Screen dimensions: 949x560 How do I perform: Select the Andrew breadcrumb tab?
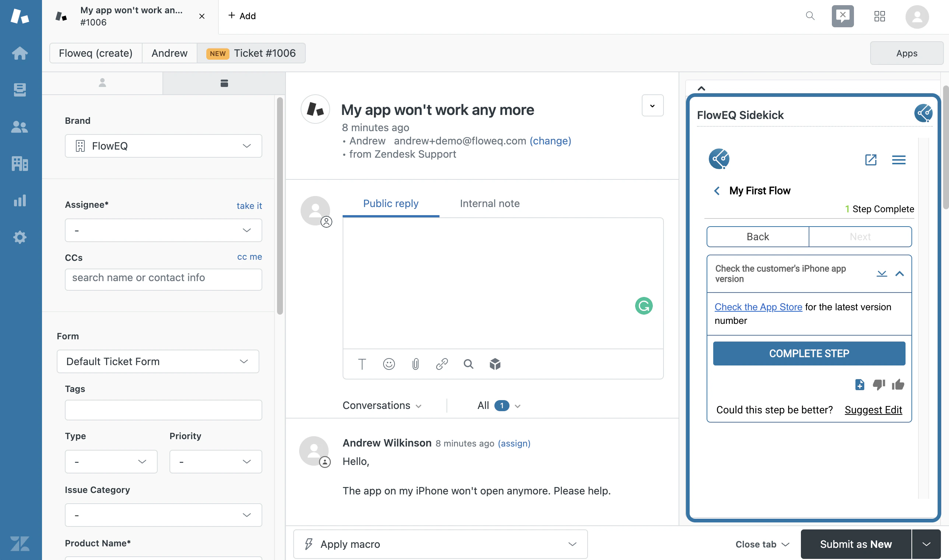click(x=169, y=53)
